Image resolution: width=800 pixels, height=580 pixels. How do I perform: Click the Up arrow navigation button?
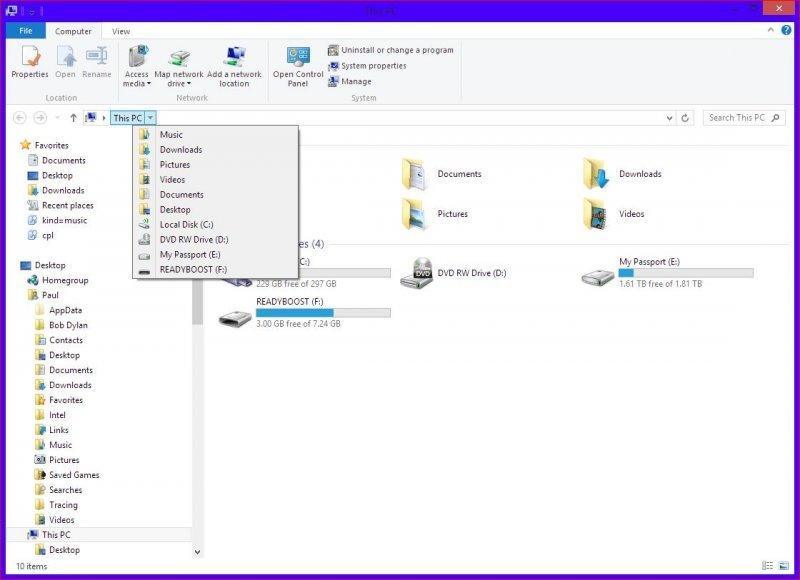pyautogui.click(x=73, y=118)
